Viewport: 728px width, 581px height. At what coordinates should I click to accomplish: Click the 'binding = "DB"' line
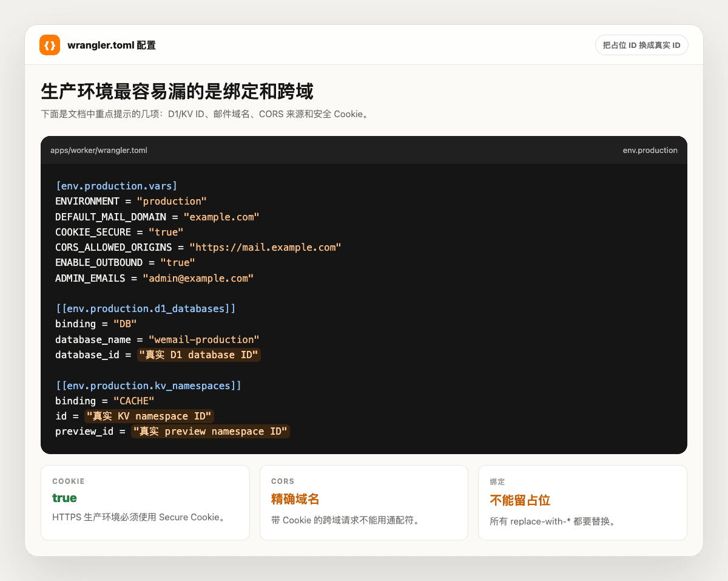[96, 324]
